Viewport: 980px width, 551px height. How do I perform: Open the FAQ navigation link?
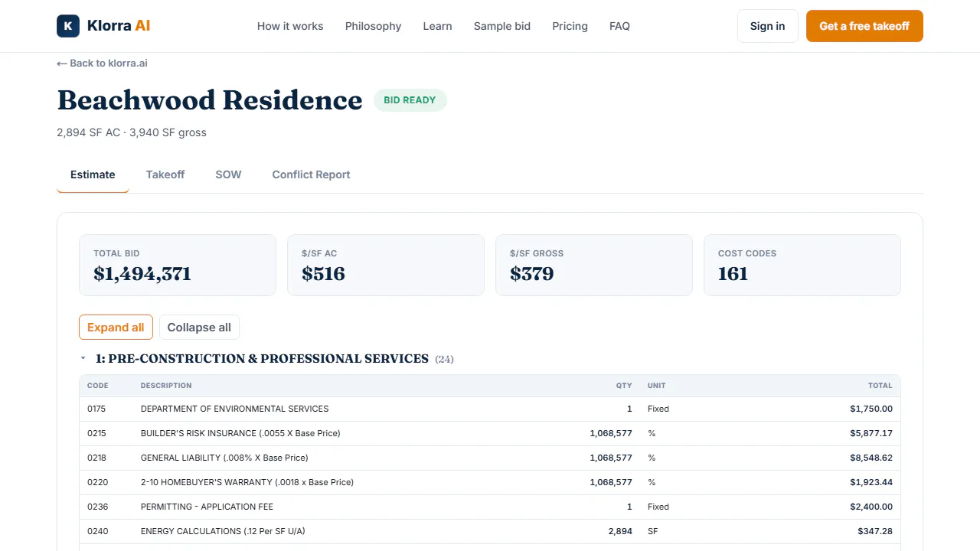[619, 26]
